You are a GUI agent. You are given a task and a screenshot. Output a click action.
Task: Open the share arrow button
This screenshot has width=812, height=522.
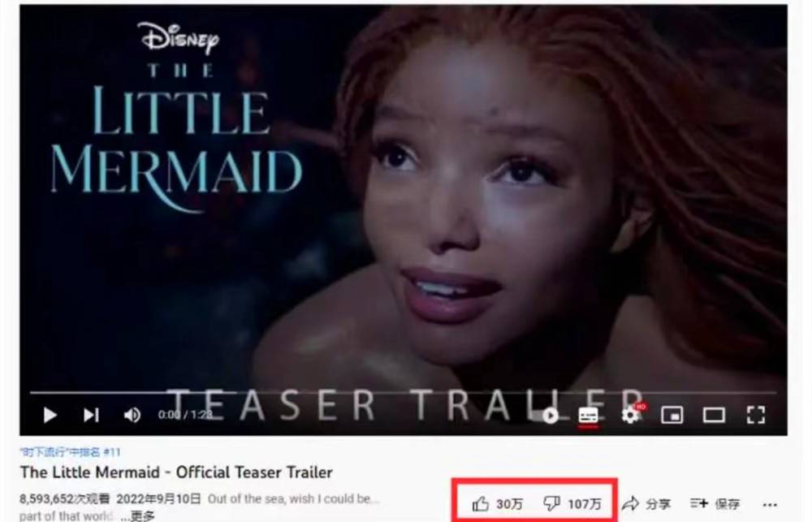click(x=646, y=503)
